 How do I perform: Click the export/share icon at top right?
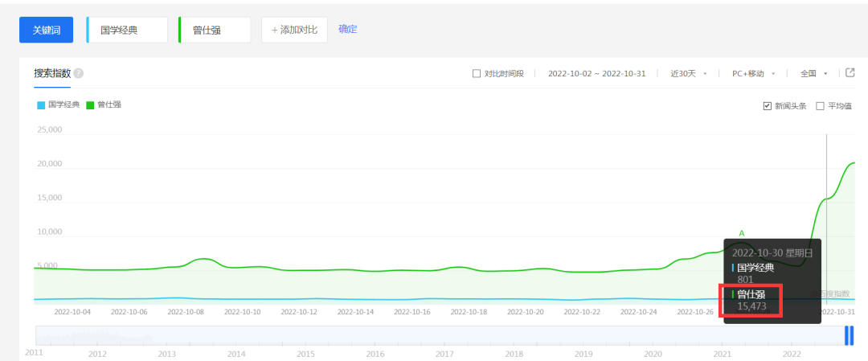pyautogui.click(x=850, y=73)
